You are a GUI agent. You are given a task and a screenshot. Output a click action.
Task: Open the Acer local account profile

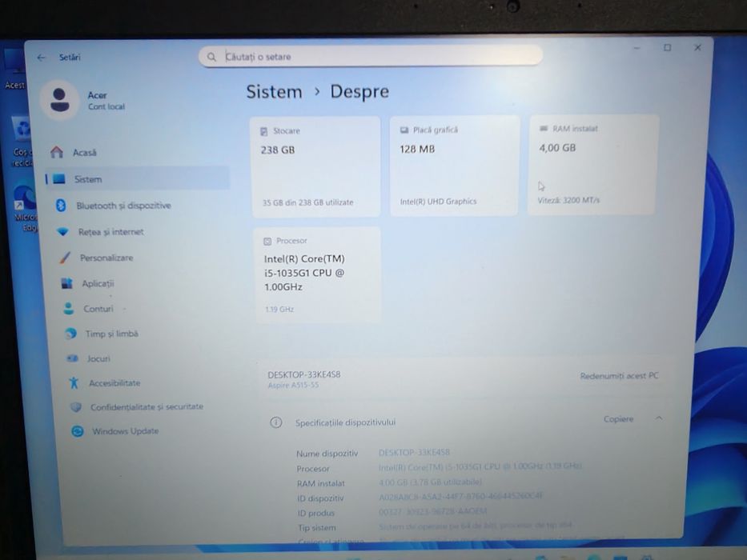click(x=83, y=100)
